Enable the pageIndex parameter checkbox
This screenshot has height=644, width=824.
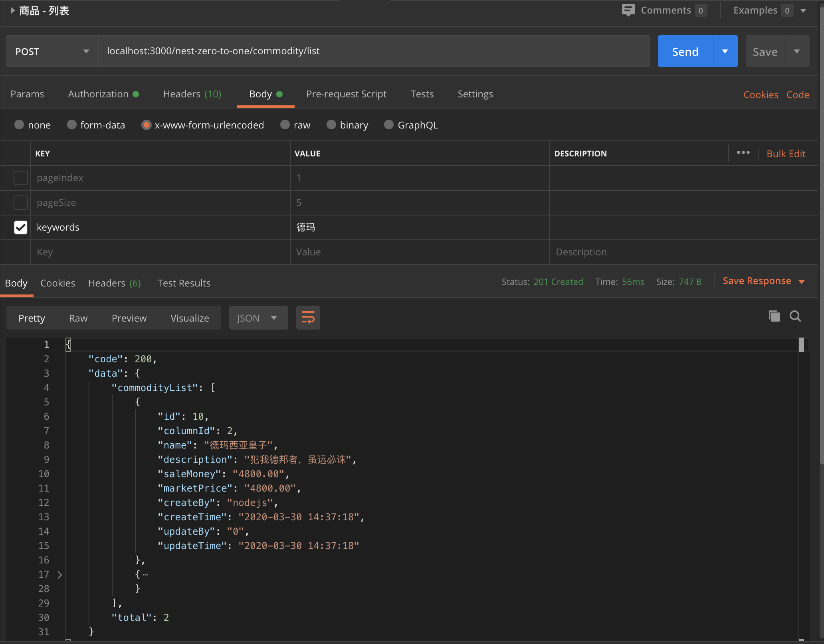20,178
